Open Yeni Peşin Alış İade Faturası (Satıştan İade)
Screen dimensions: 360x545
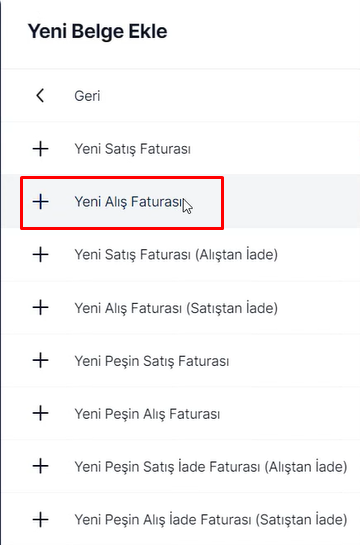click(211, 520)
